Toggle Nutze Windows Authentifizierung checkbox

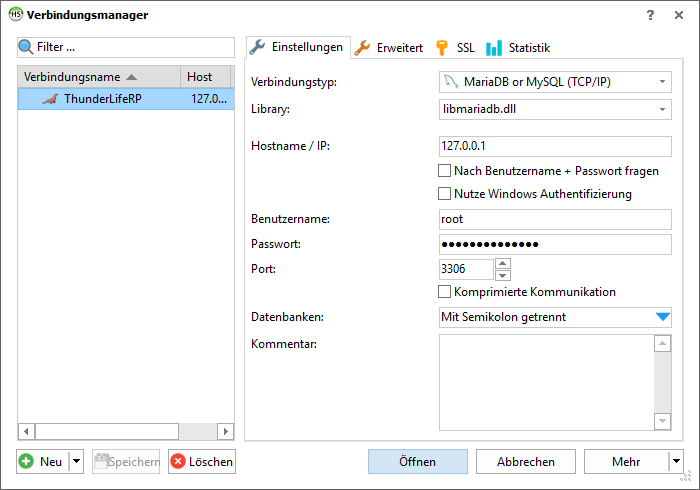[445, 194]
